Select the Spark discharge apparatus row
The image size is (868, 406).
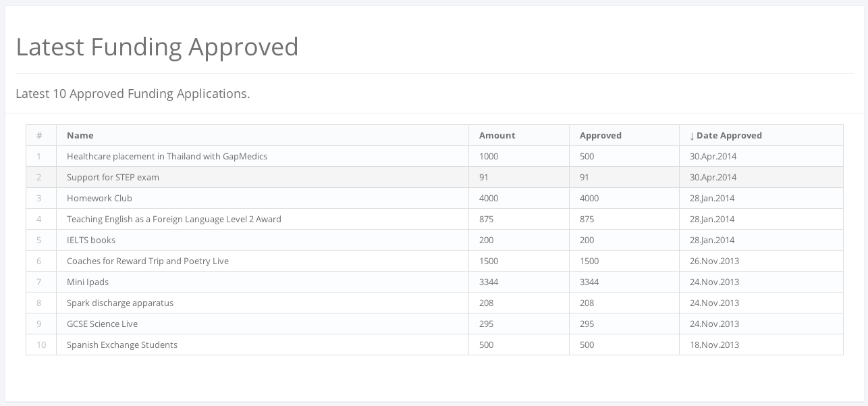pos(119,303)
